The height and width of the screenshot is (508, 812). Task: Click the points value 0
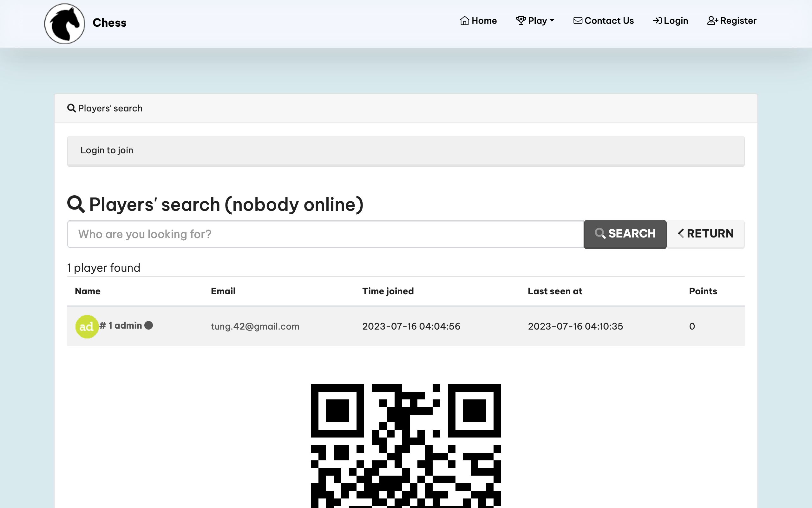[692, 326]
